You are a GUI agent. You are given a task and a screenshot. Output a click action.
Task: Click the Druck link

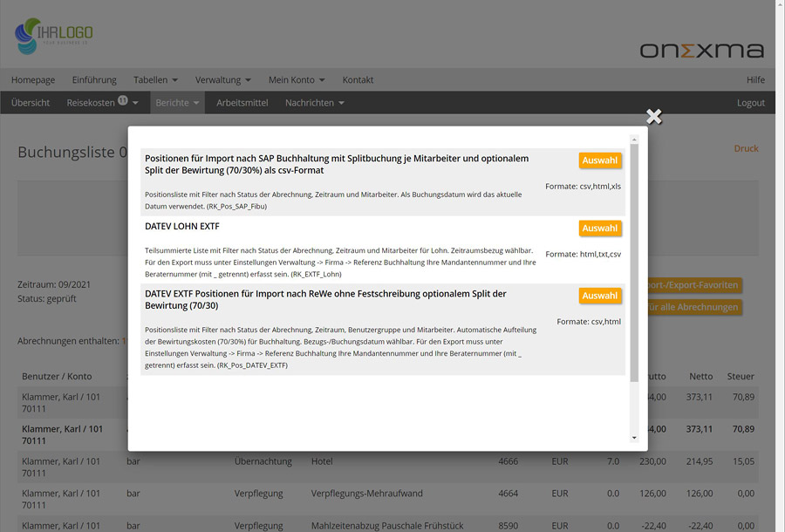747,148
